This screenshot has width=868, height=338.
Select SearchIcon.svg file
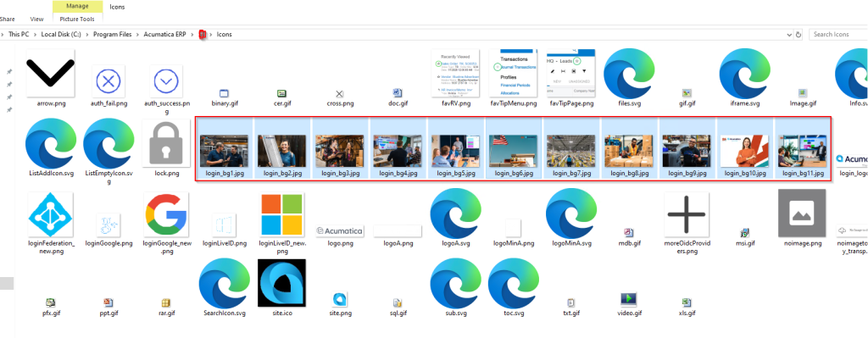point(224,283)
